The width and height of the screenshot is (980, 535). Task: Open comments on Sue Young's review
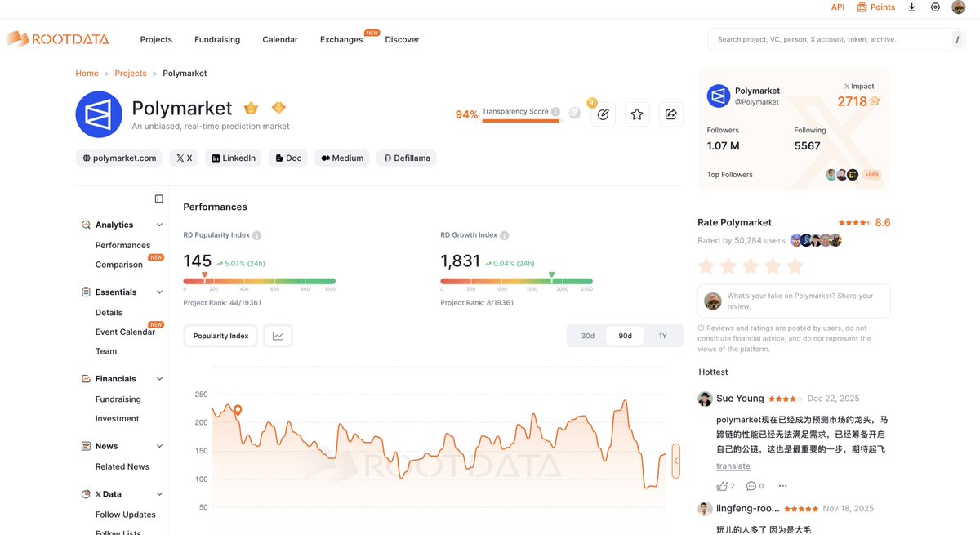(751, 486)
